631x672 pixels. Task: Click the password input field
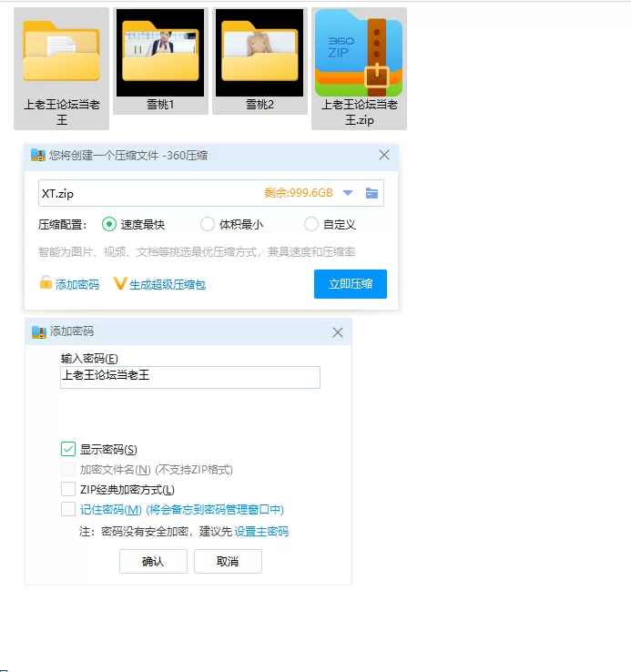click(x=189, y=377)
